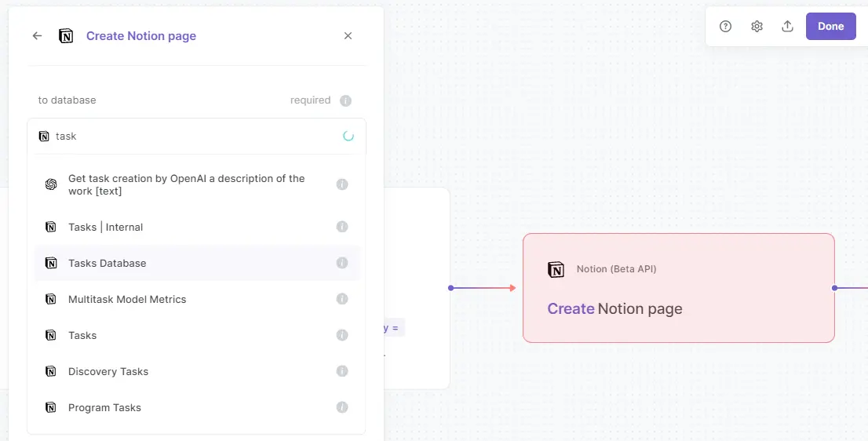Click the 'task' database search field

pyautogui.click(x=196, y=136)
